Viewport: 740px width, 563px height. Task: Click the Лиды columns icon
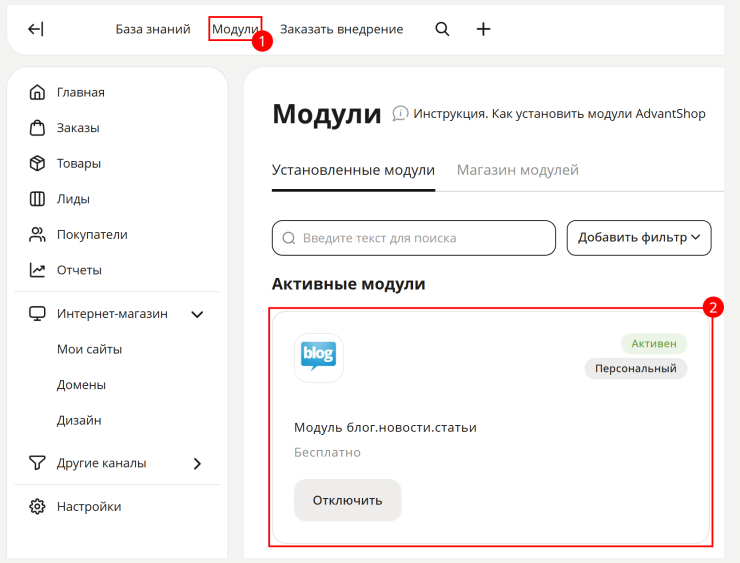37,199
